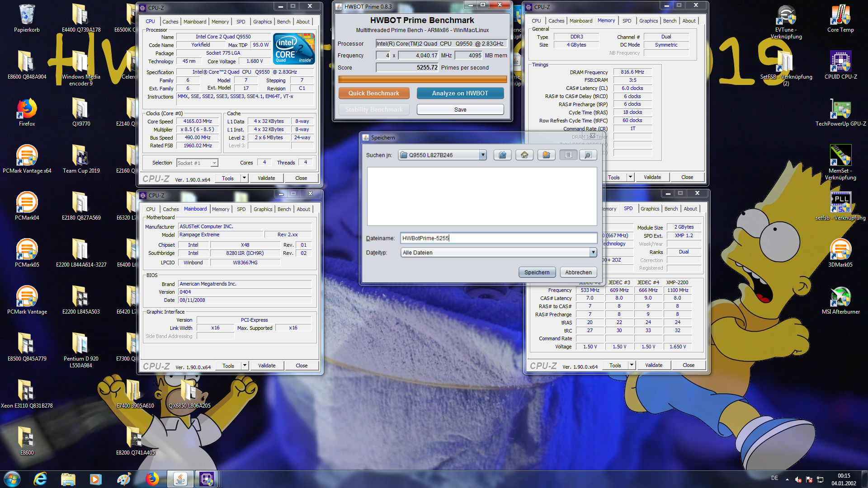Switch to CPU-Z taskbar button
This screenshot has height=488, width=868.
(x=207, y=479)
